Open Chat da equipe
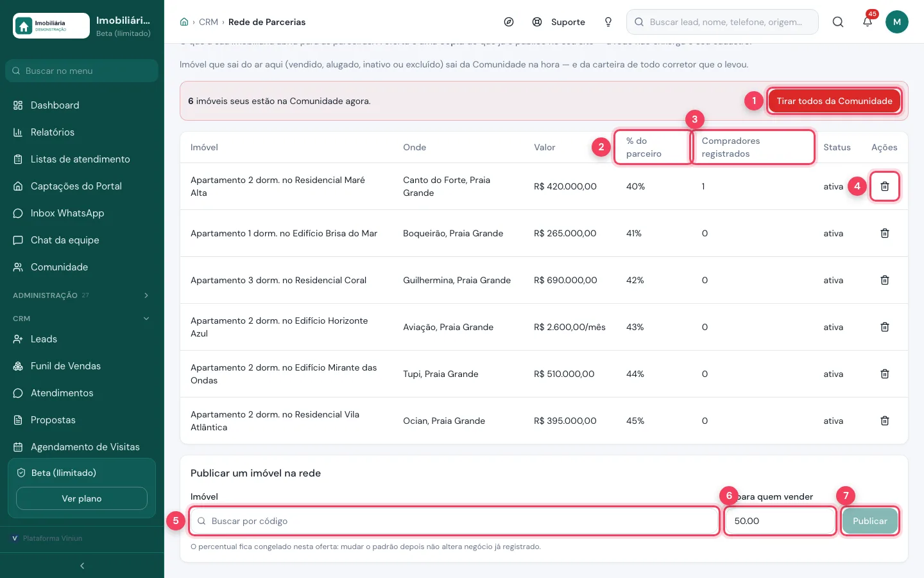Viewport: 924px width, 578px height. pyautogui.click(x=81, y=240)
